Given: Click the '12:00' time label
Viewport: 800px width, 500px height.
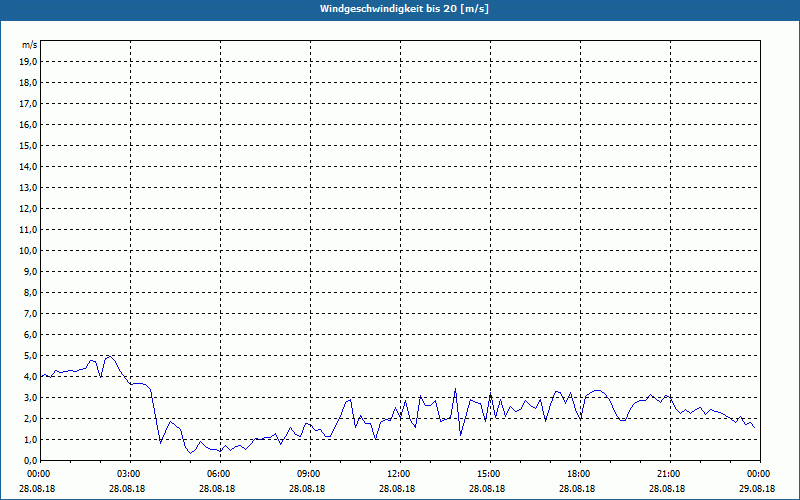Looking at the screenshot, I should [x=397, y=474].
